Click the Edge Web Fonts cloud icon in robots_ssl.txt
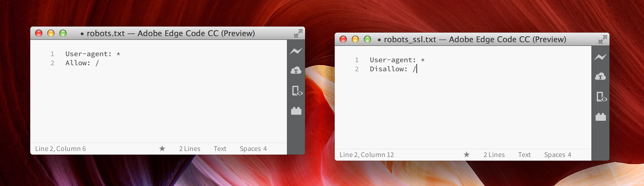 (600, 77)
